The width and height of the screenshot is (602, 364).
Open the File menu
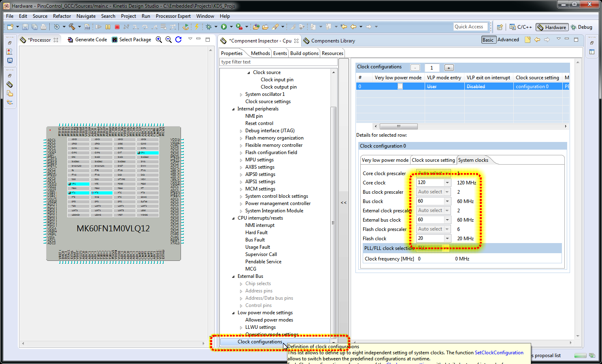[10, 16]
